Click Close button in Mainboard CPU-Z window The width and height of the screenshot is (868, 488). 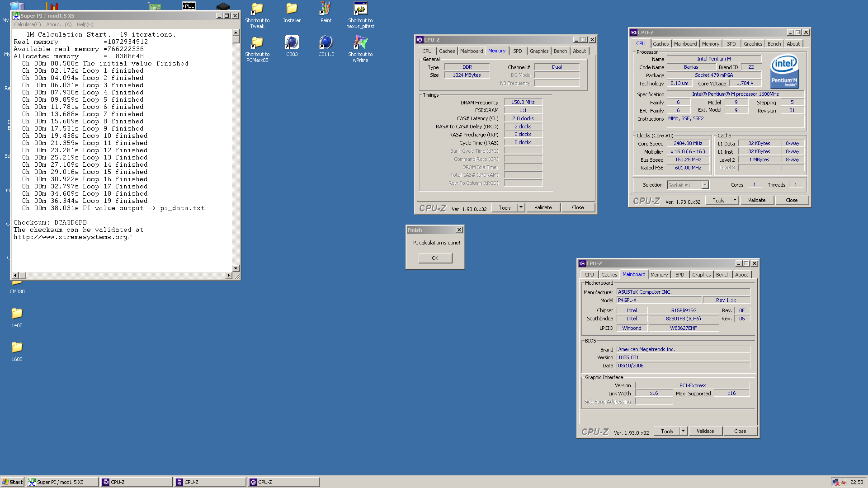click(740, 431)
